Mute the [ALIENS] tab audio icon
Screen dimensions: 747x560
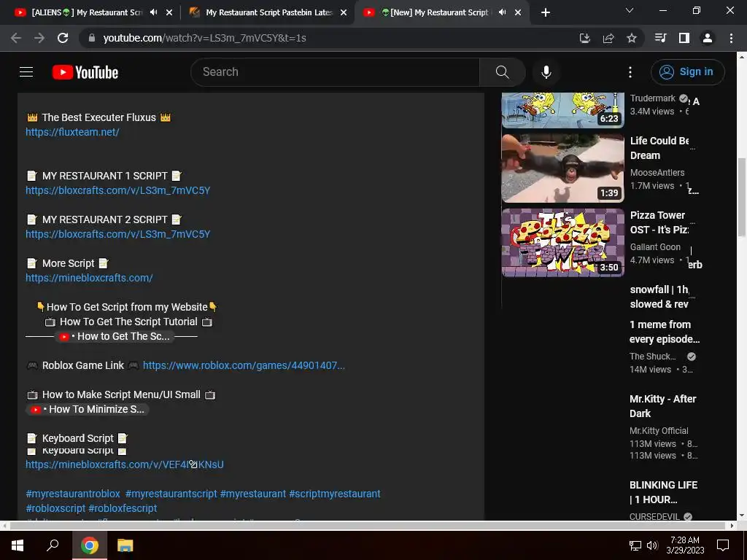pyautogui.click(x=153, y=12)
